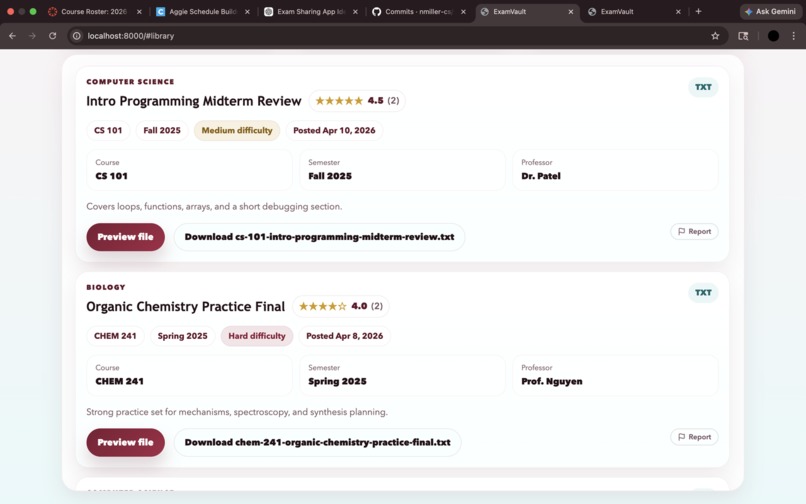The width and height of the screenshot is (806, 504).
Task: Bookmark this page with the star icon
Action: [715, 36]
